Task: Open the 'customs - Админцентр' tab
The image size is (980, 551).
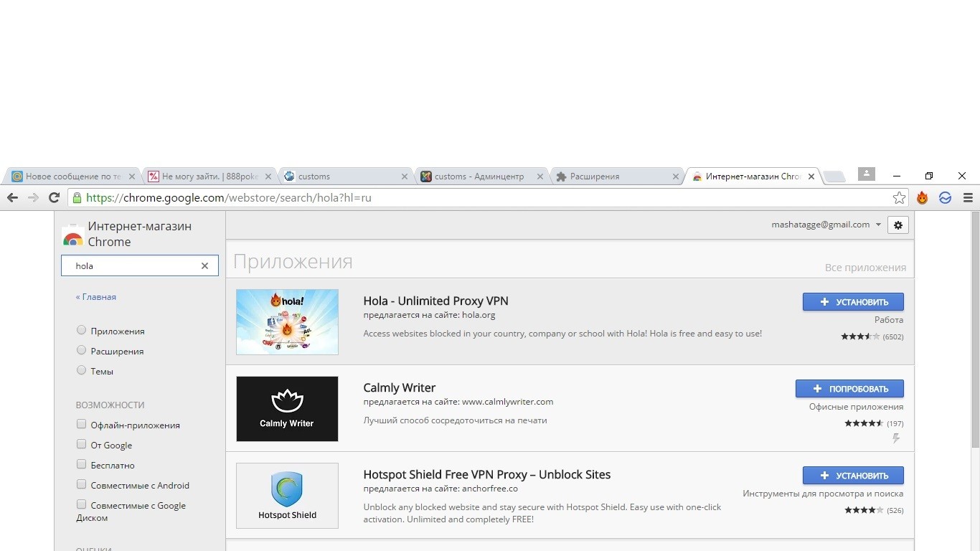Action: point(481,176)
